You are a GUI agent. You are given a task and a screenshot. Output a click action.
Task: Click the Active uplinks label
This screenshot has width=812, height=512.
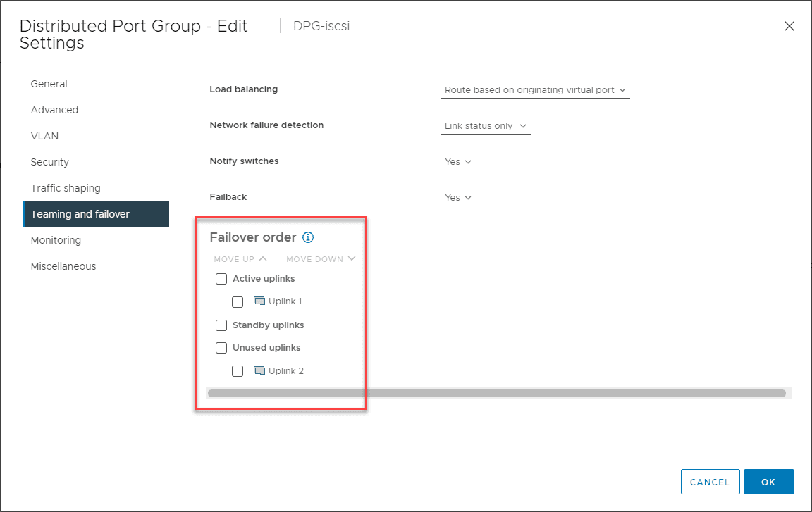pos(264,279)
